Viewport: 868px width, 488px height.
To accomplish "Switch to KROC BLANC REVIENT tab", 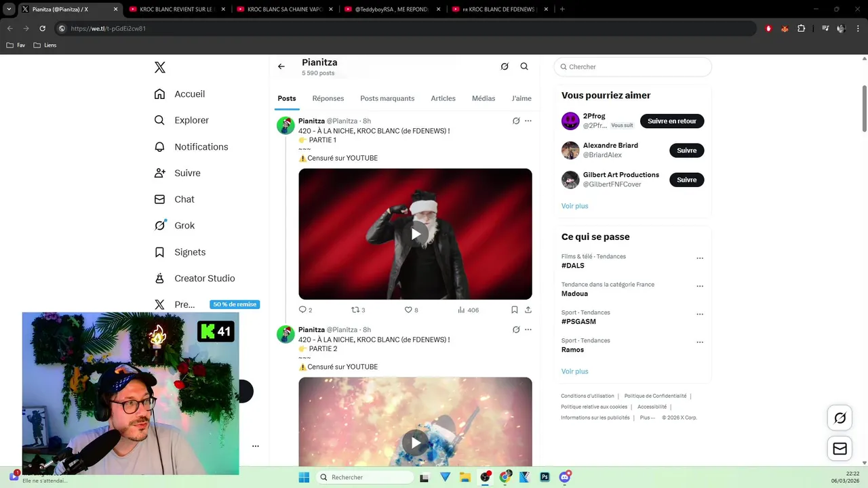I will pyautogui.click(x=177, y=9).
